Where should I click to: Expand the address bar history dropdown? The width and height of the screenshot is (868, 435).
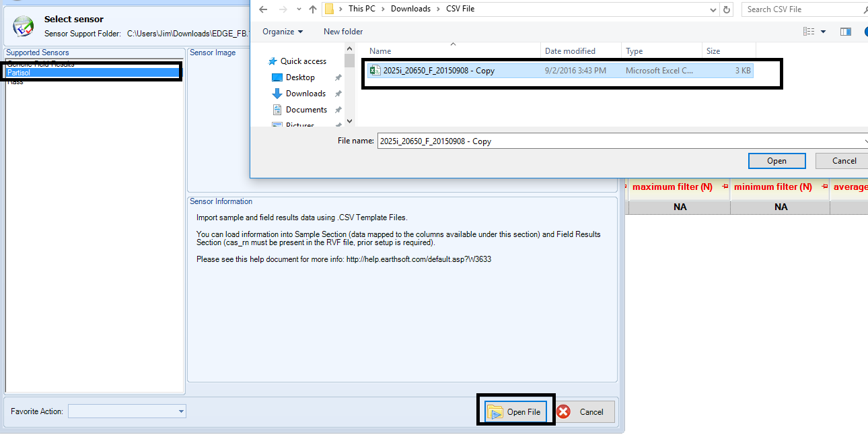(713, 9)
